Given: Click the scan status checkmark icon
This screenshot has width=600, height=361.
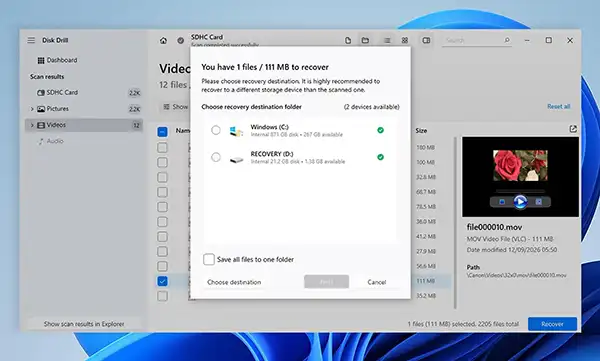Looking at the screenshot, I should 181,41.
